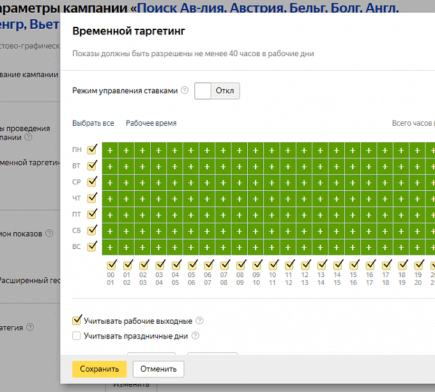This screenshot has width=435, height=392.
Task: Click Сохранить to save the time targeting
Action: pyautogui.click(x=99, y=369)
